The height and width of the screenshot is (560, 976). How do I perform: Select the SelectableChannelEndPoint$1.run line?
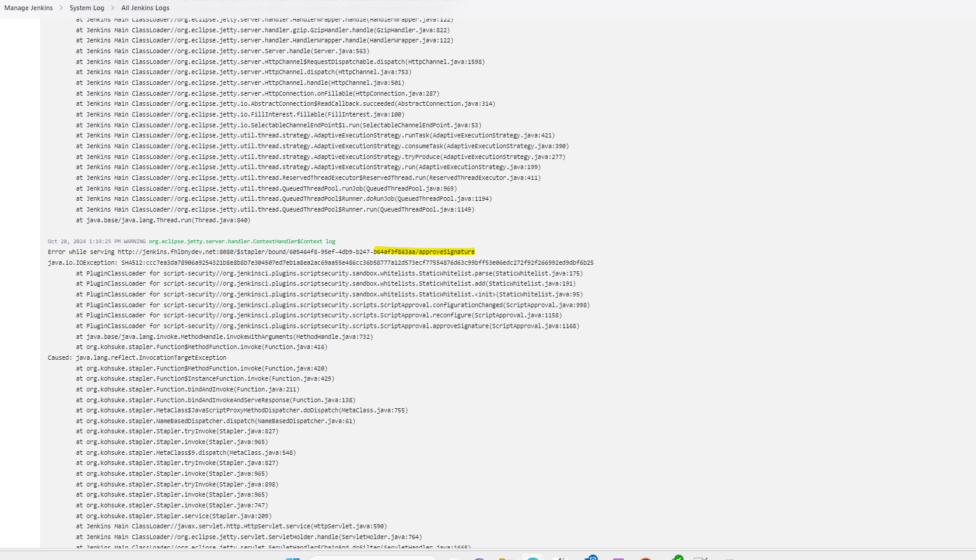pos(278,125)
